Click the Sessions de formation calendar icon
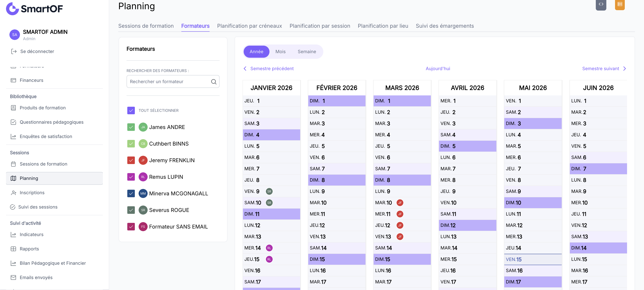The width and height of the screenshot is (644, 290). click(x=14, y=164)
